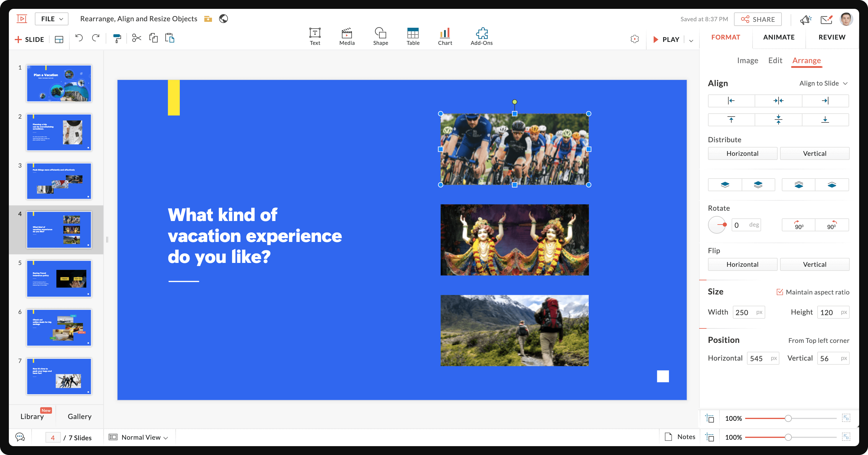
Task: Select slide 6 thumbnail
Action: tap(59, 327)
